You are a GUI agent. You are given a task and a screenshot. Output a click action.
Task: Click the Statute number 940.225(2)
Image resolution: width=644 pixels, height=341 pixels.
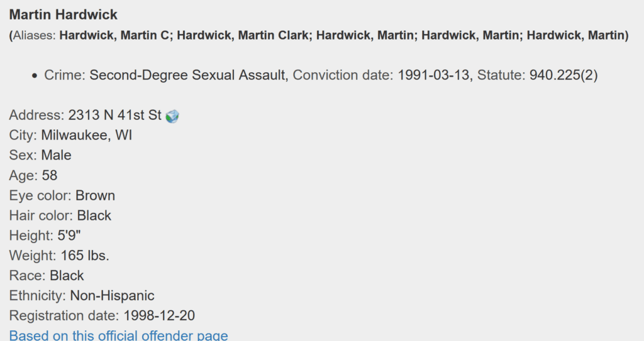click(563, 75)
